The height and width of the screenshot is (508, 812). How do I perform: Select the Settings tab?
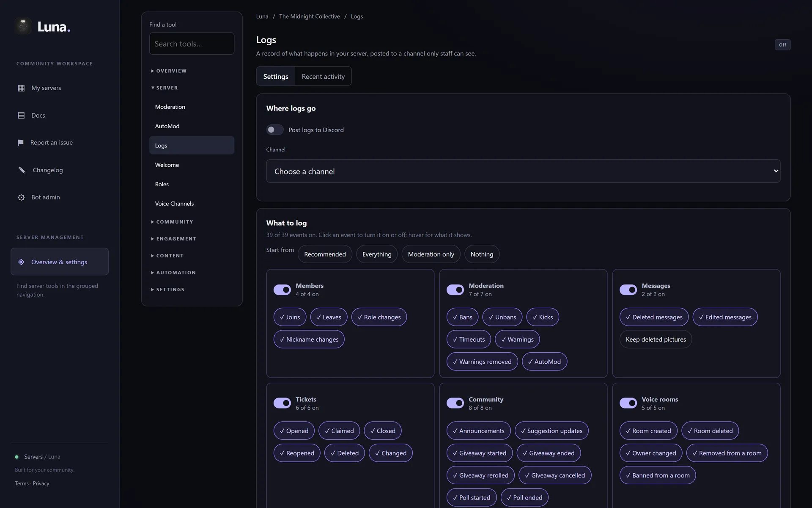pos(276,76)
